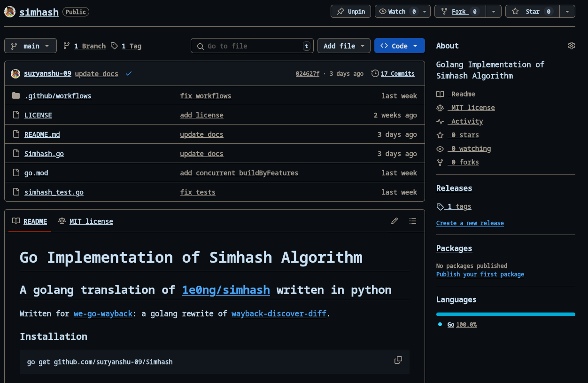Switch to the README tab

point(30,221)
